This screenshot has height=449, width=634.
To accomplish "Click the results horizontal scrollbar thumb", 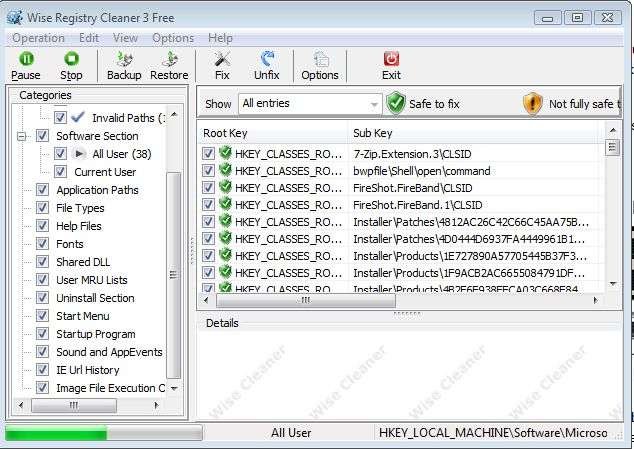I will (x=306, y=300).
